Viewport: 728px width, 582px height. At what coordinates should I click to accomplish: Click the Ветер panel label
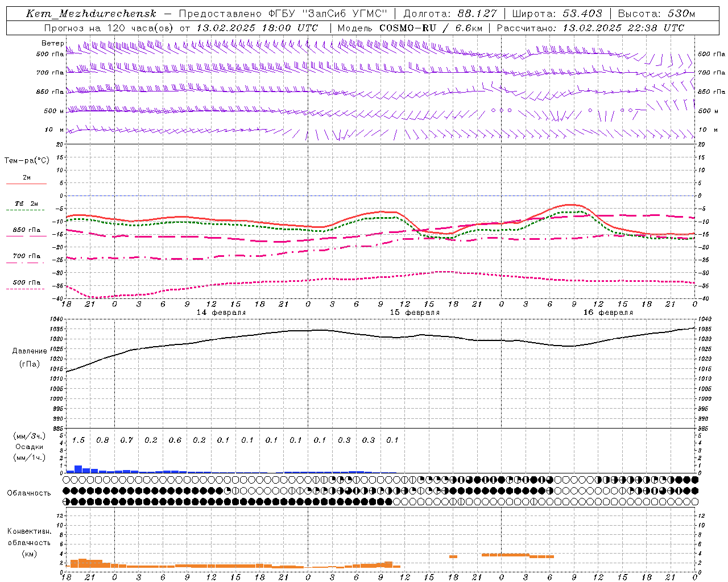pyautogui.click(x=52, y=43)
